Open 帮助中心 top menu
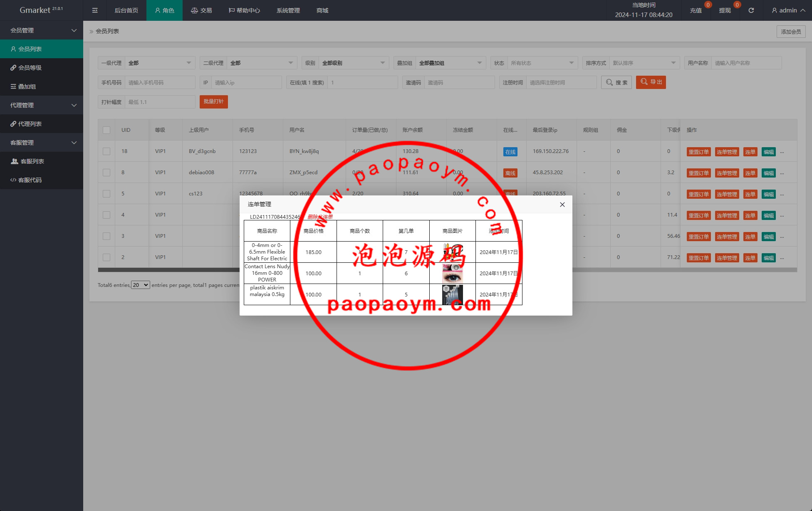 244,10
